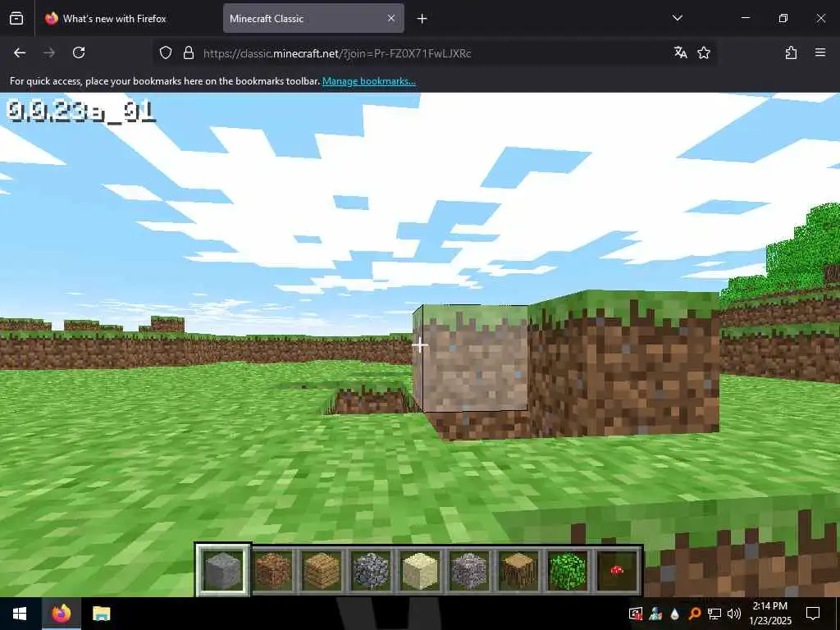Open a new tab with the plus button
Image resolution: width=840 pixels, height=630 pixels.
click(x=422, y=19)
